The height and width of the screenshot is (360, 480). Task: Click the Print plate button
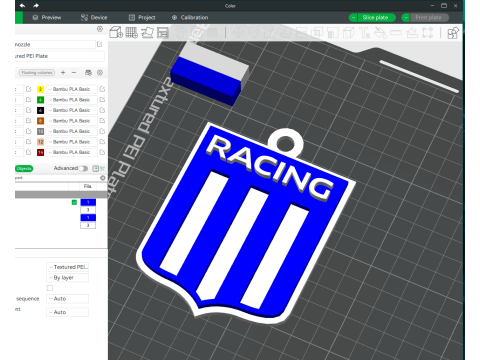[429, 17]
